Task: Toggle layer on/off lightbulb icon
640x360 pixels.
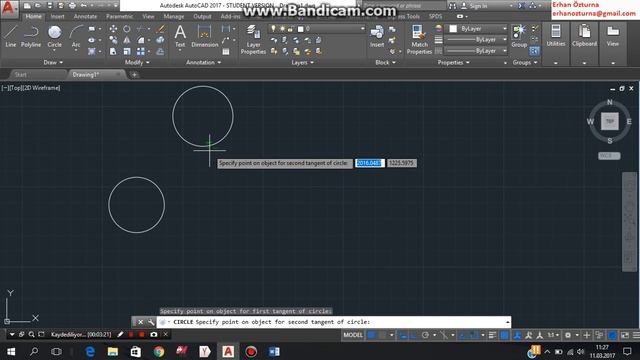Action: pos(273,29)
